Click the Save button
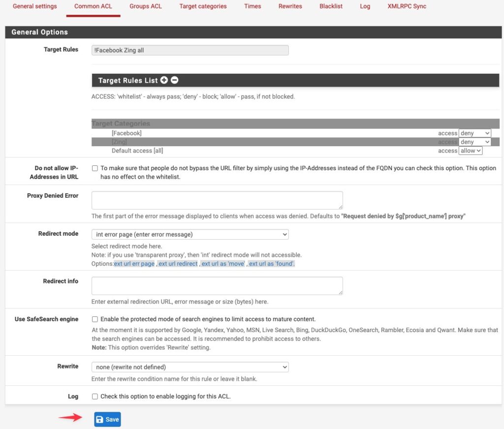504x429 pixels. click(x=107, y=419)
